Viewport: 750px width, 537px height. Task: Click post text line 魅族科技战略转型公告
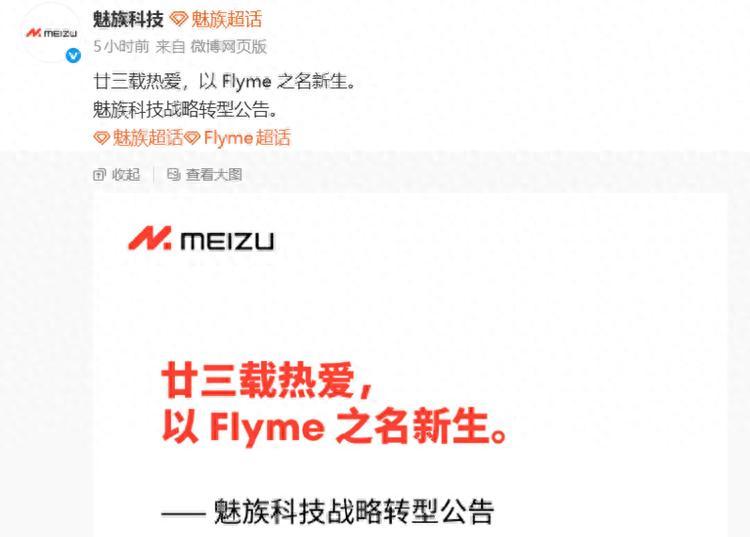[x=185, y=110]
